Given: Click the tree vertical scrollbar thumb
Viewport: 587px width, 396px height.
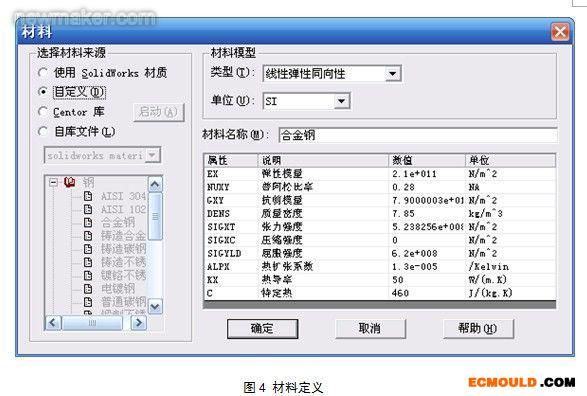Looking at the screenshot, I should point(155,216).
